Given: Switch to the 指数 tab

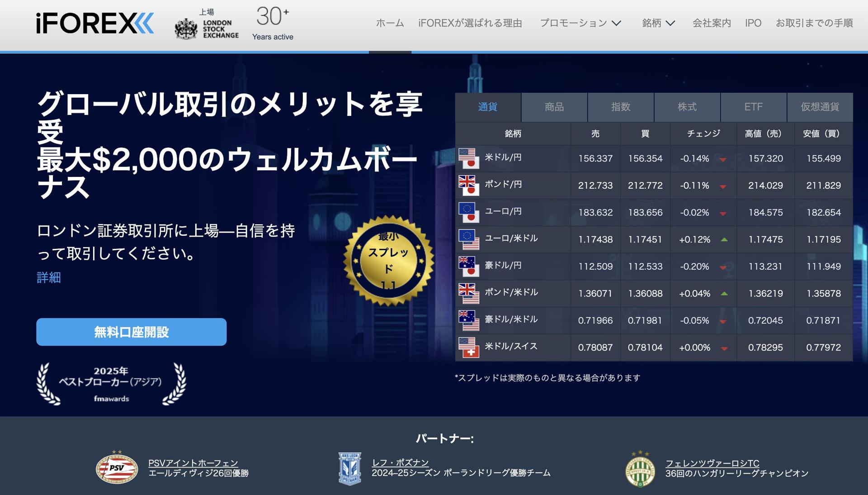Looking at the screenshot, I should point(621,107).
